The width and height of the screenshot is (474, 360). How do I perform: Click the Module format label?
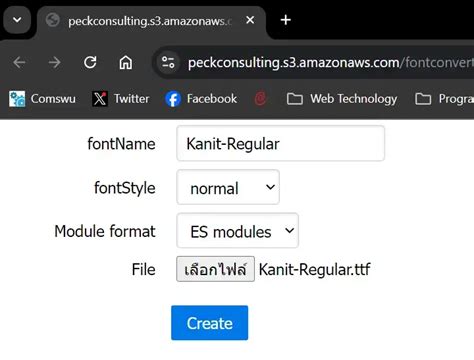tap(105, 231)
